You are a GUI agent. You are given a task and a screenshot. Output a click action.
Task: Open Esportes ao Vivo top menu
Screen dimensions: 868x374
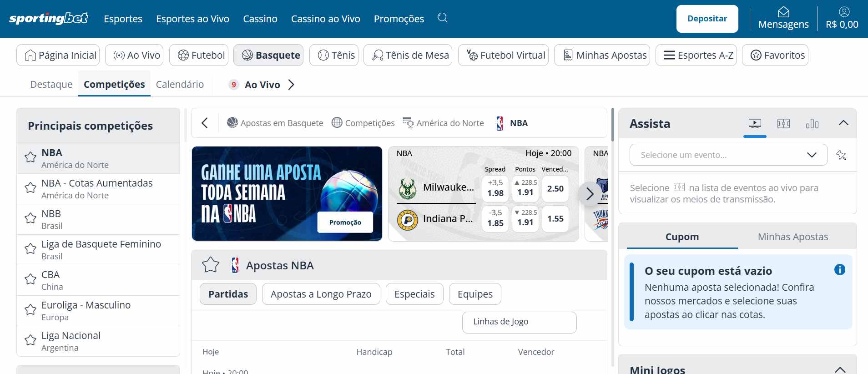pyautogui.click(x=192, y=19)
